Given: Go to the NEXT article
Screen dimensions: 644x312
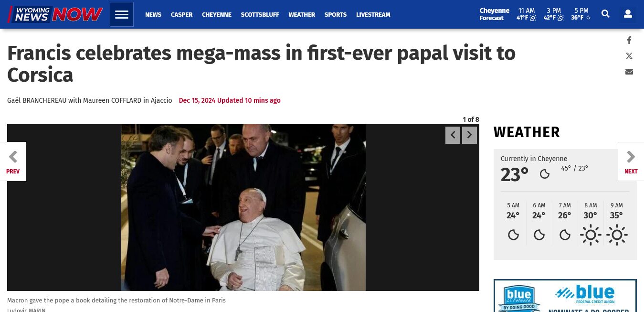Looking at the screenshot, I should pos(631,161).
